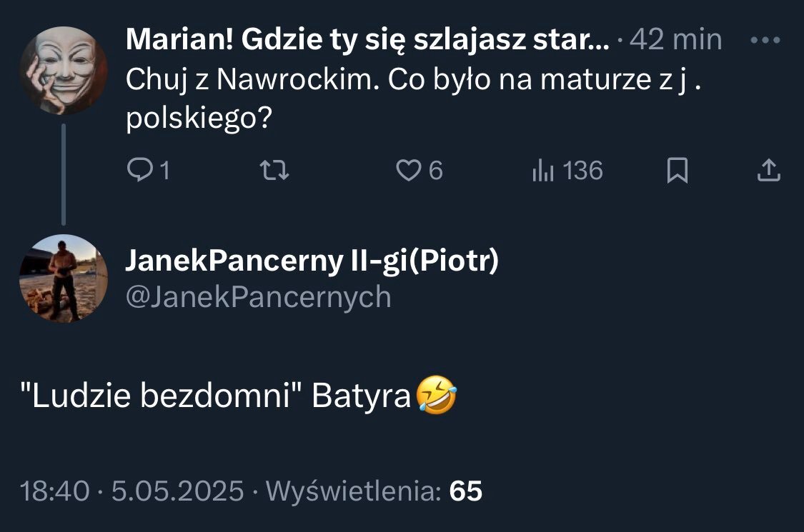Click the '42 min' timestamp
804x532 pixels.
[x=675, y=39]
